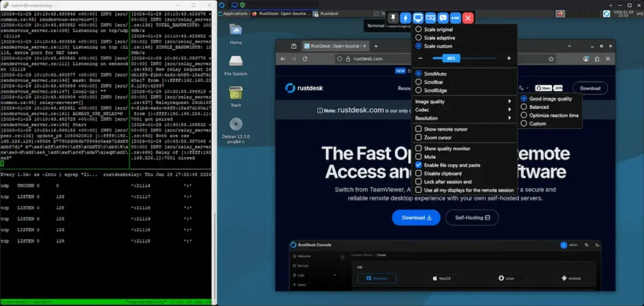Screen dimensions: 644x306
Task: Select the ScrollEdge option
Action: point(431,90)
